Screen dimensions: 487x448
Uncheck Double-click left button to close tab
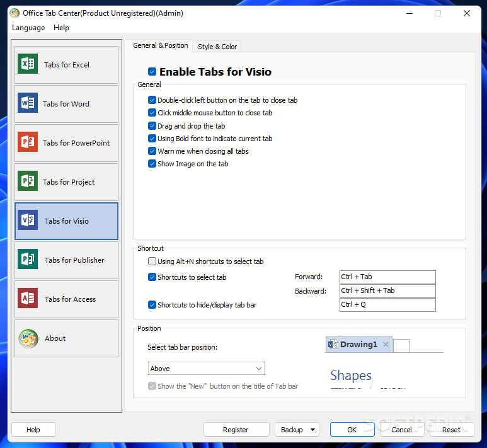coord(152,100)
